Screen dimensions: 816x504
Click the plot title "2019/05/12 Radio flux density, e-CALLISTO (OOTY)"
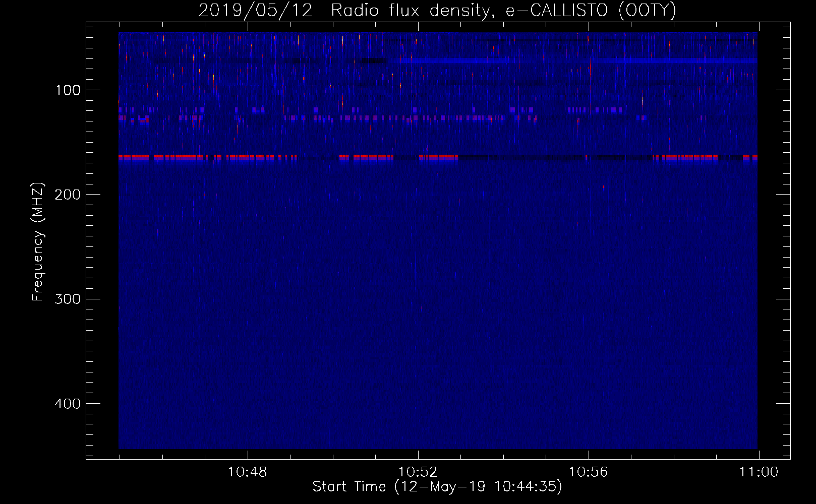[x=437, y=10]
